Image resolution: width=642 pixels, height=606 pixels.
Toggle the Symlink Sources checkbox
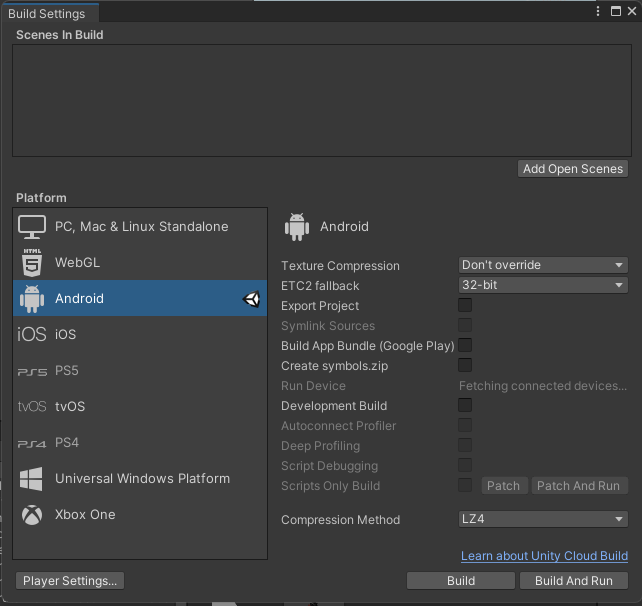coord(465,325)
